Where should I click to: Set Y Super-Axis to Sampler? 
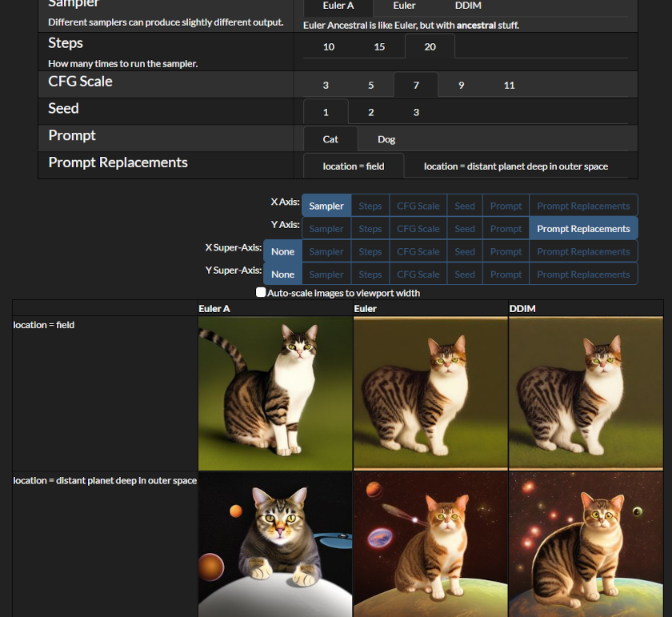(326, 274)
